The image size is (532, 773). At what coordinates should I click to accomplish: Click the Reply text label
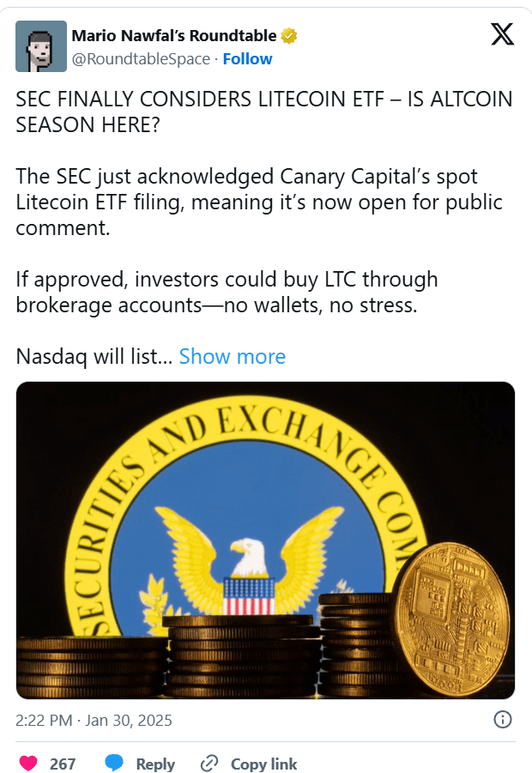[x=155, y=764]
